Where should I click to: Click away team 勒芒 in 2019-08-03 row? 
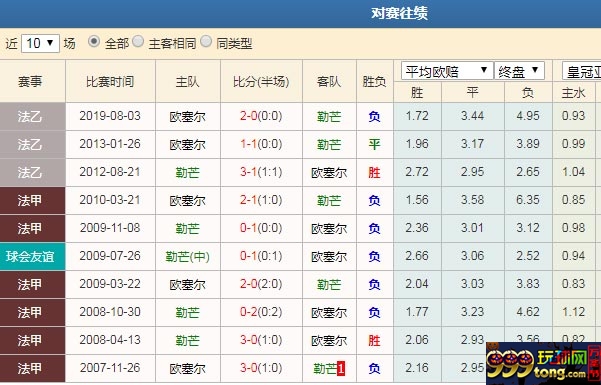pyautogui.click(x=329, y=116)
